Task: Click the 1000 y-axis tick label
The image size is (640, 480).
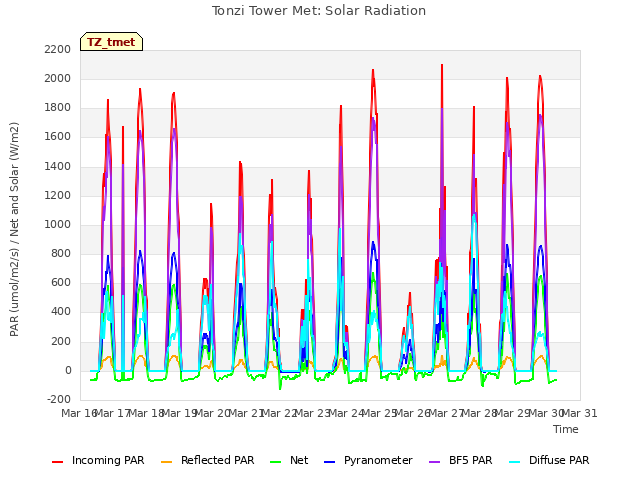Action: pos(58,224)
